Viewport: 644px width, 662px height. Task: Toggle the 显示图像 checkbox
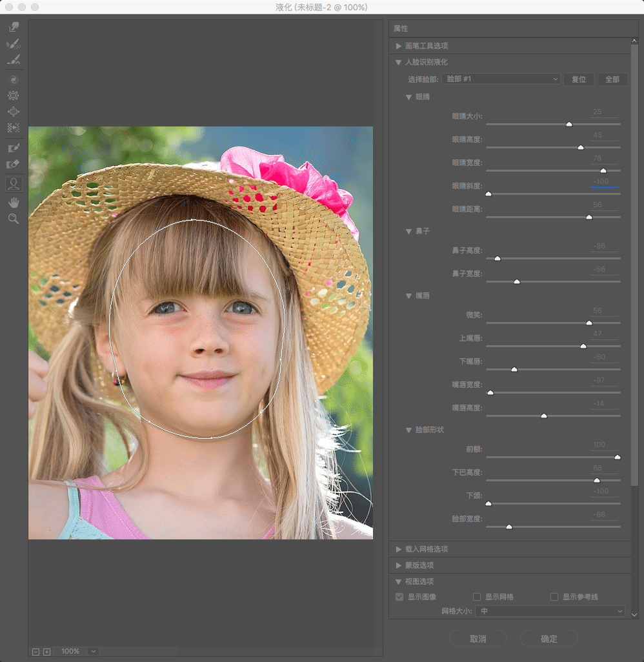pyautogui.click(x=399, y=597)
